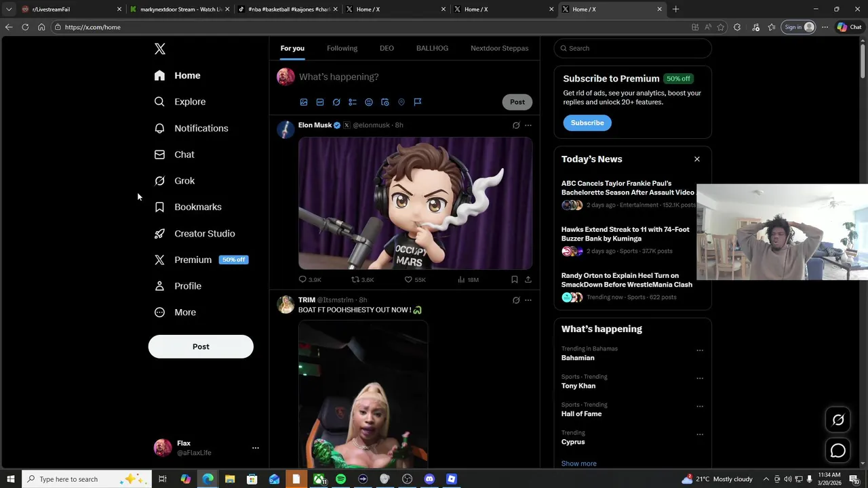Open Notifications in the sidebar
The width and height of the screenshot is (868, 488).
coord(191,128)
